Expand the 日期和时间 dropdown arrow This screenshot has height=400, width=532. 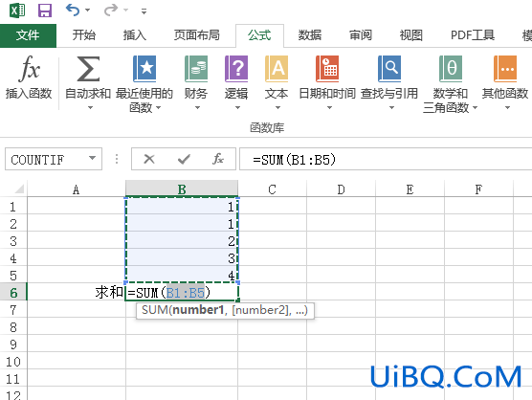tap(329, 108)
